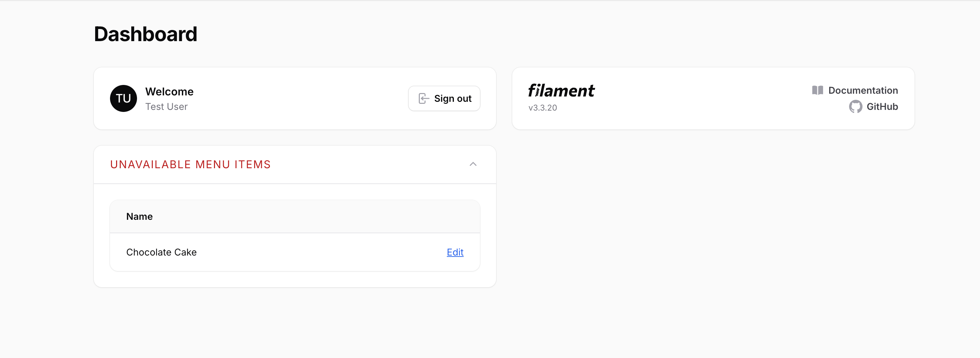
Task: Click the Documentation book icon
Action: 817,90
